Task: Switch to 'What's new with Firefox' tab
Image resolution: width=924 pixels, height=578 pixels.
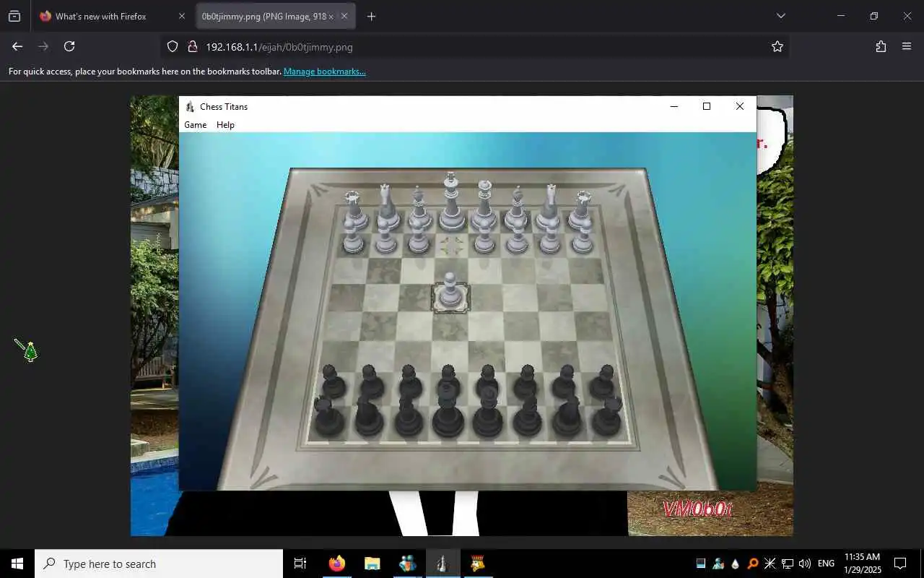Action: coord(112,16)
